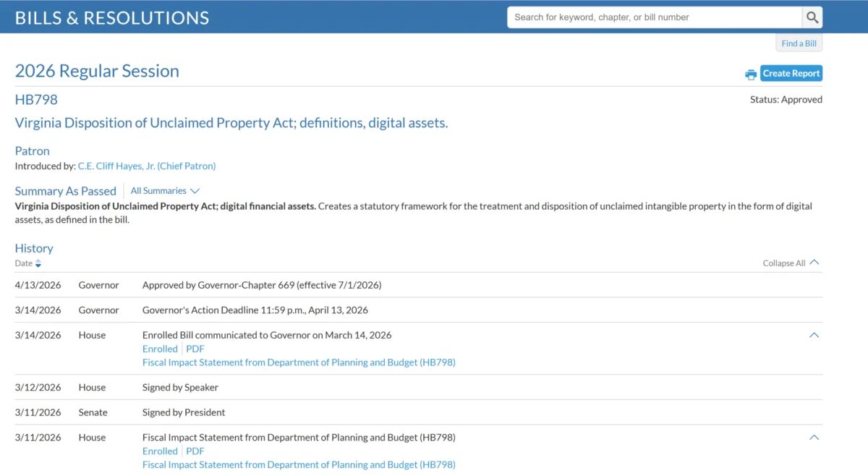Collapse the Enrolled Bill communicated entry
Image resolution: width=868 pixels, height=476 pixels.
click(814, 335)
